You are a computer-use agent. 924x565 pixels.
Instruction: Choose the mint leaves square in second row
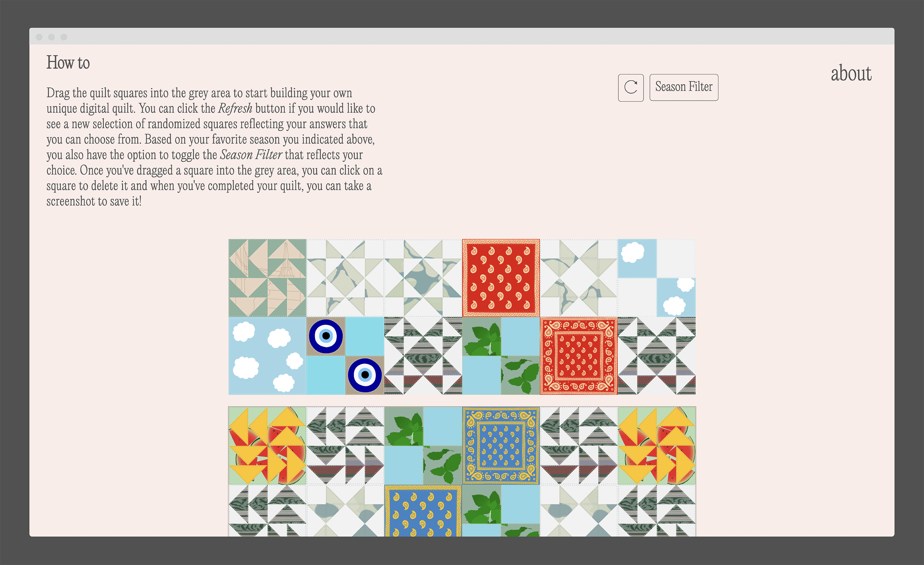(500, 356)
